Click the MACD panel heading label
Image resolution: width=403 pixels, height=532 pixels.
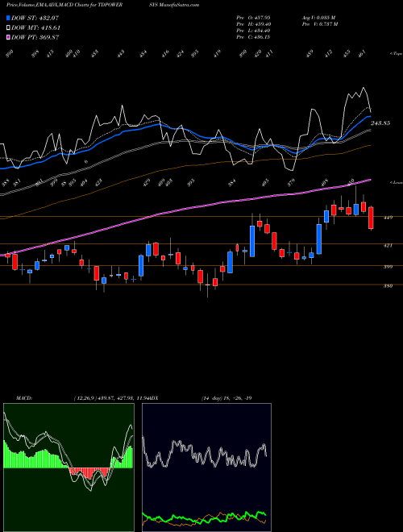pyautogui.click(x=24, y=398)
